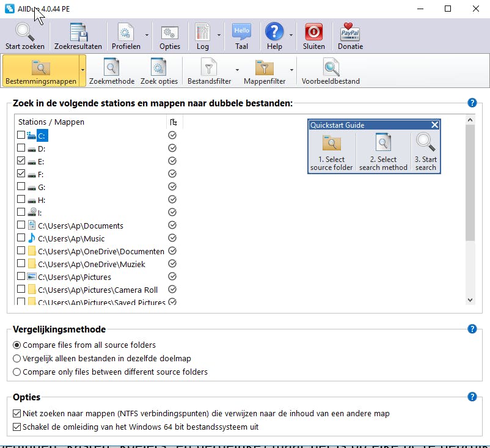Click the folder list vertical scrollbar
This screenshot has width=490, height=448.
[469, 183]
